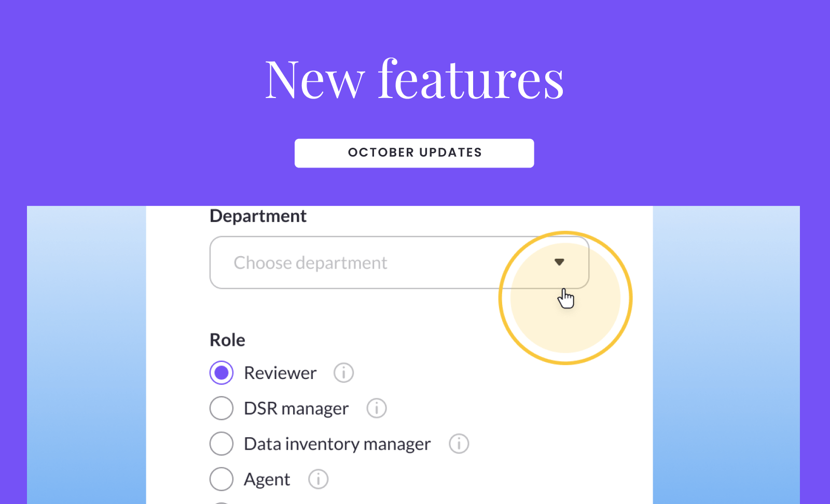Click the Reviewer tooltip indicator
Image resolution: width=830 pixels, height=504 pixels.
343,372
